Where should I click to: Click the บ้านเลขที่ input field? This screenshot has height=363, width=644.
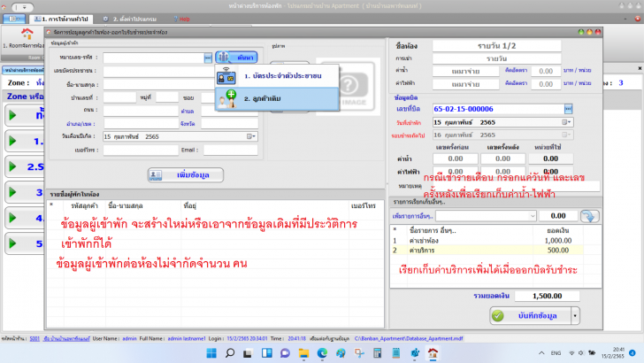[x=119, y=98]
